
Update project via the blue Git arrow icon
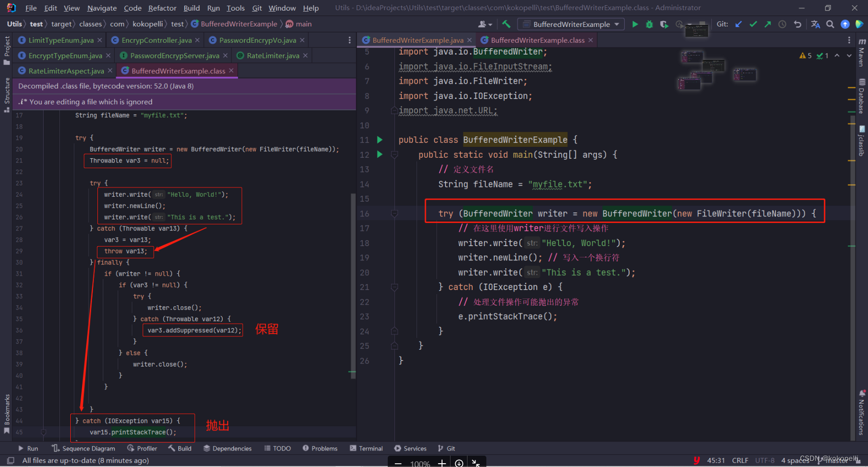(x=738, y=24)
